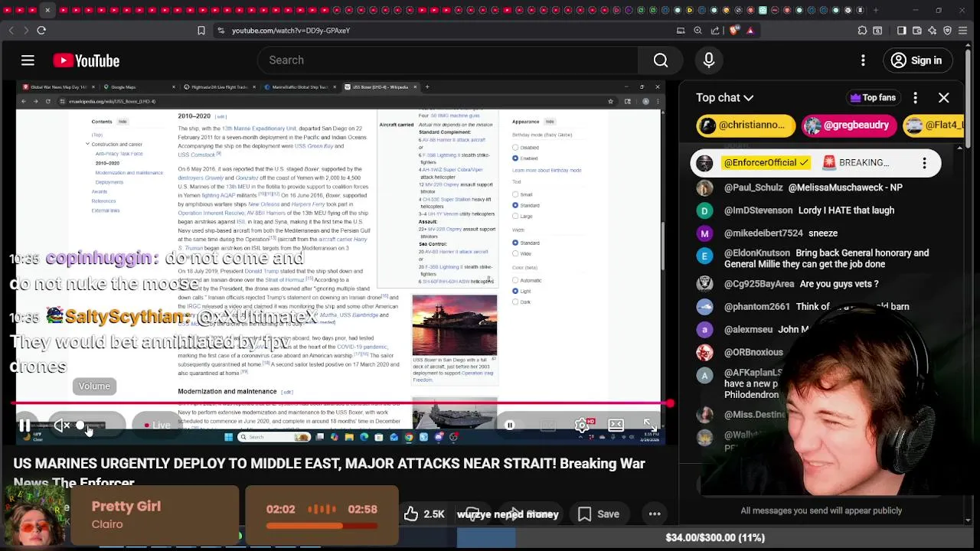Close the active YouTube tab
Image resolution: width=980 pixels, height=551 pixels.
click(x=47, y=10)
